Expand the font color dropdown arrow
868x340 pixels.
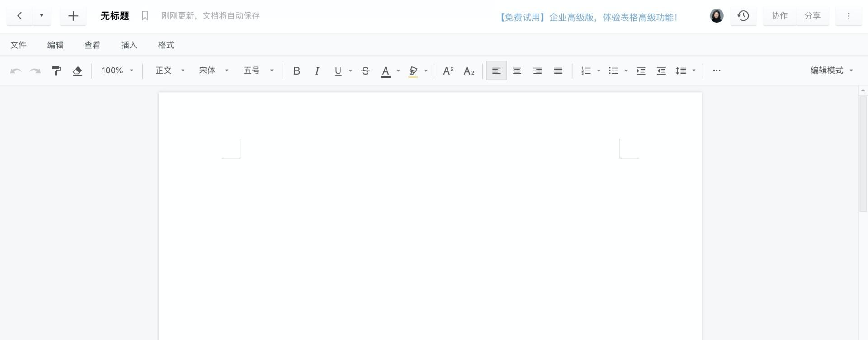click(x=398, y=71)
